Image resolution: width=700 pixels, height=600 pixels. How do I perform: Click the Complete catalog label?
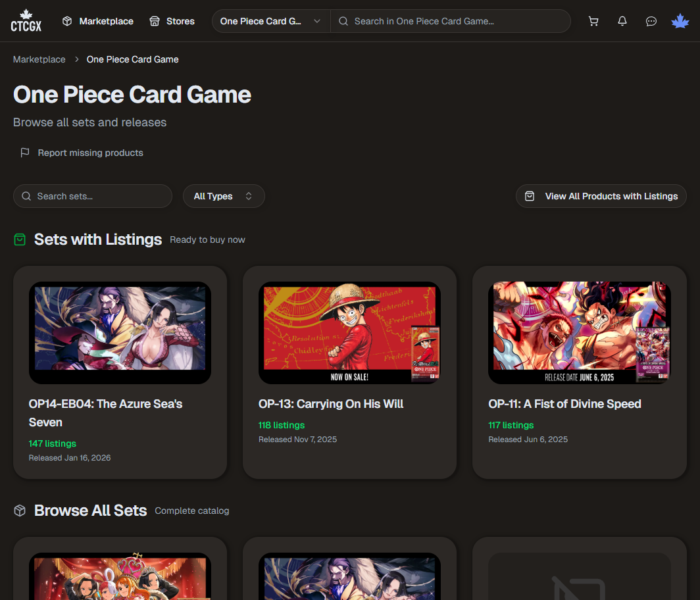tap(192, 511)
